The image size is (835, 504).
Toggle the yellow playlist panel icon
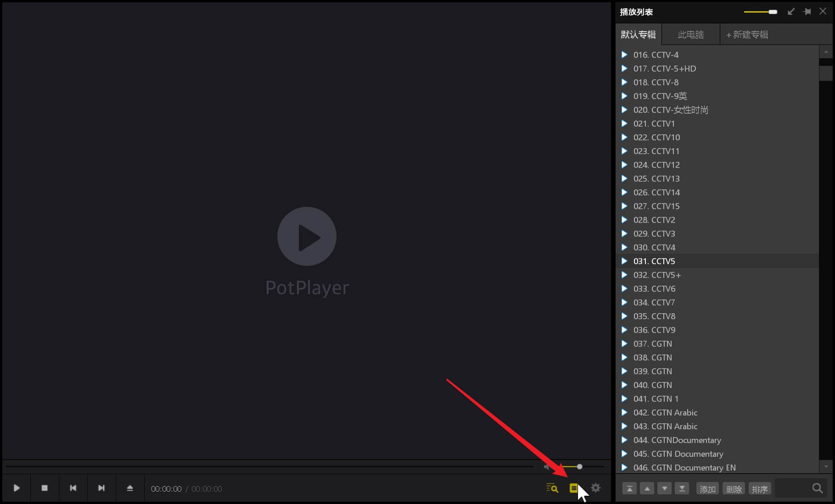pos(573,488)
